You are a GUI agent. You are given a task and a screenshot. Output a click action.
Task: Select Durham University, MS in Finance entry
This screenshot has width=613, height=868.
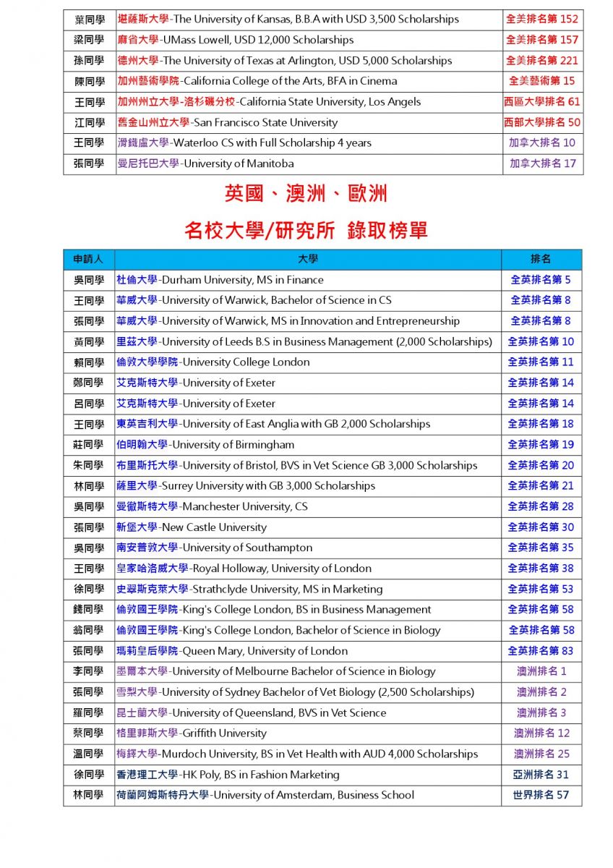coord(220,280)
